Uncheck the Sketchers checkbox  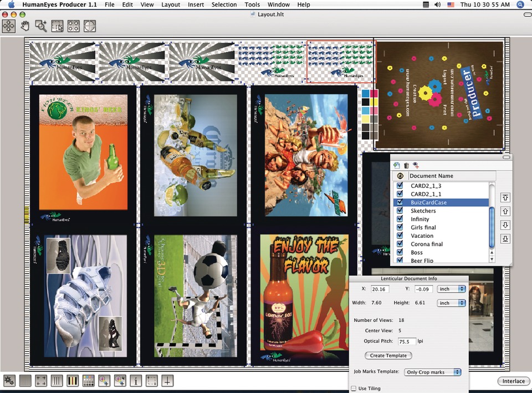pyautogui.click(x=400, y=211)
